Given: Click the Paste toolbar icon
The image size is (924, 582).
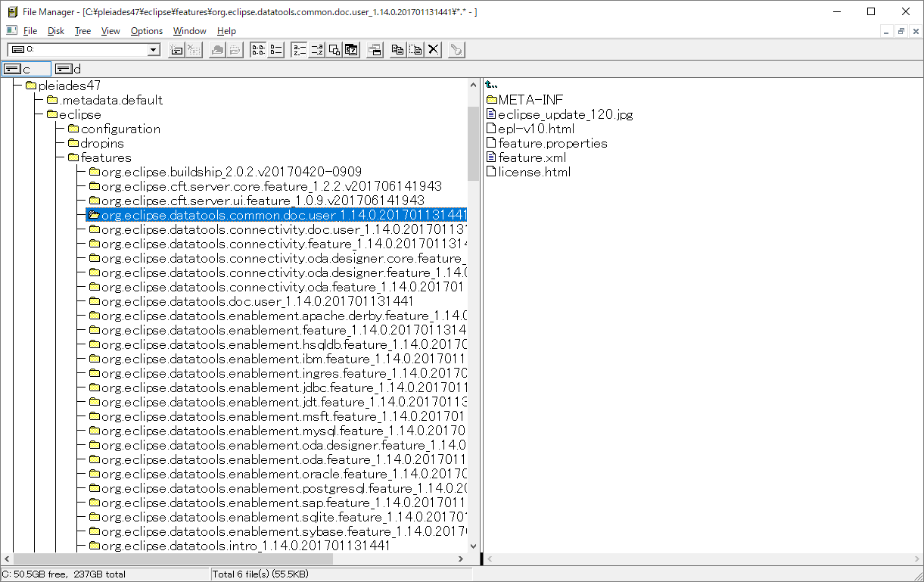Looking at the screenshot, I should click(x=415, y=49).
